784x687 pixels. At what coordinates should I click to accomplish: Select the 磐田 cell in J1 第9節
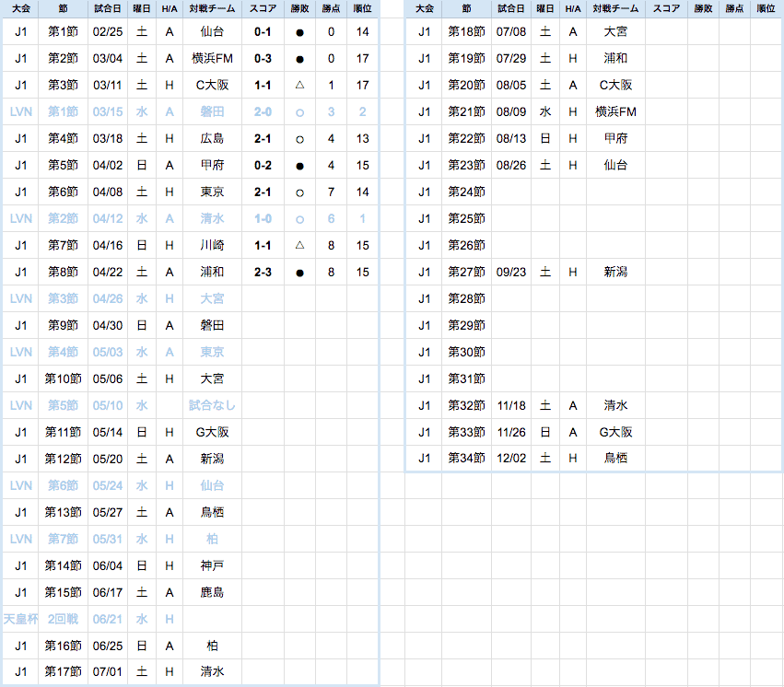coord(212,326)
